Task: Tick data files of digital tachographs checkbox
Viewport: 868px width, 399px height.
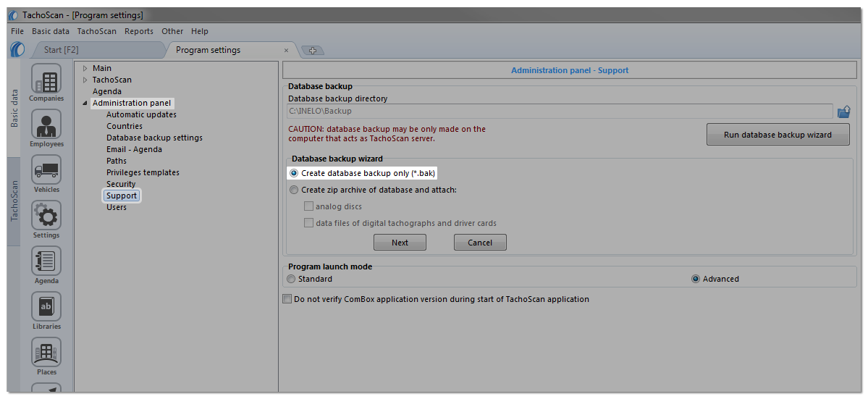Action: point(309,223)
